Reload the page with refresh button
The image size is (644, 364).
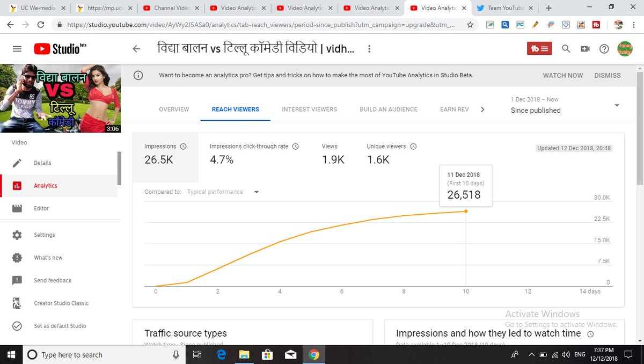click(41, 25)
